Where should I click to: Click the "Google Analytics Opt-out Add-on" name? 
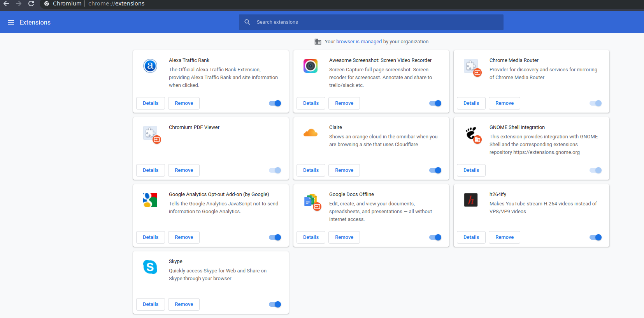tap(219, 194)
